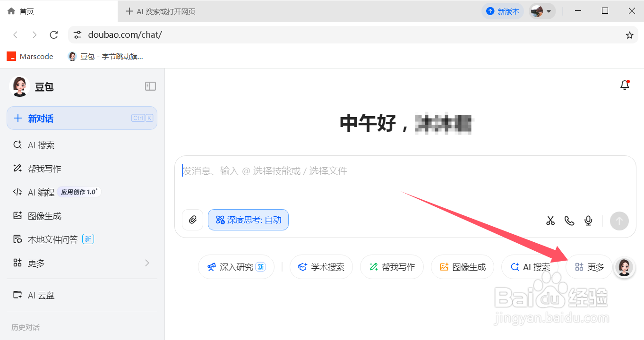This screenshot has height=340, width=644.
Task: Expand the 更多 sidebar item chevron
Action: click(x=147, y=263)
